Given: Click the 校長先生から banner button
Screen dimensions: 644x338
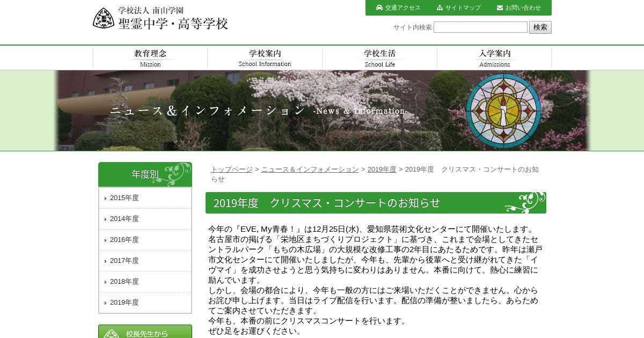Looking at the screenshot, I should [x=145, y=332].
